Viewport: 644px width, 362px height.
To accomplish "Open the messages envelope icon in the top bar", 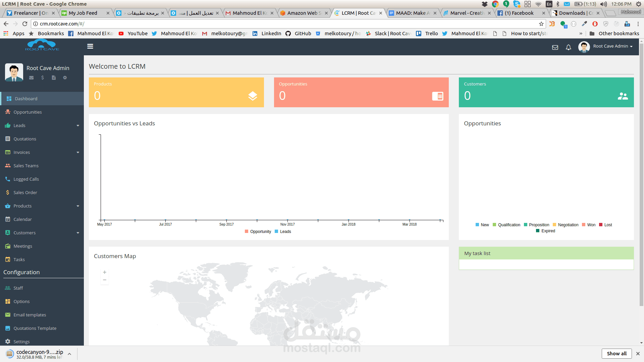I will coord(555,47).
